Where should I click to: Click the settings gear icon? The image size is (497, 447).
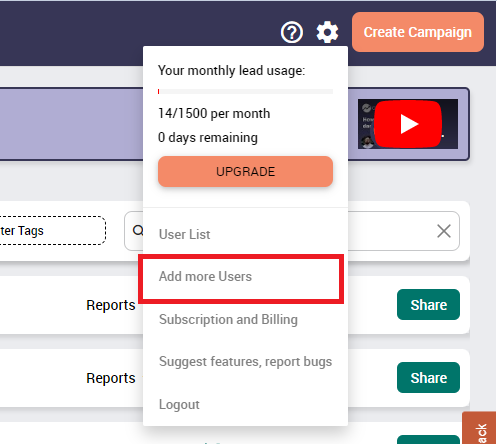[x=327, y=32]
